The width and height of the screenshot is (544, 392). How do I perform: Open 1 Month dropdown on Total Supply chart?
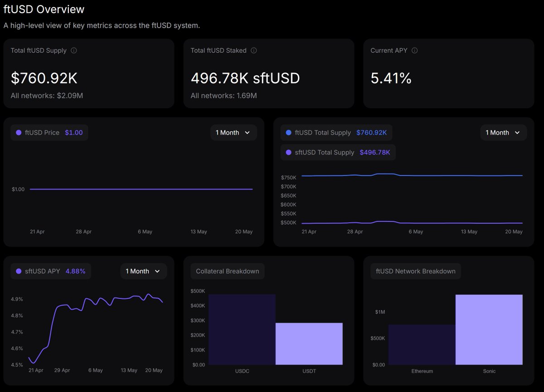(504, 132)
